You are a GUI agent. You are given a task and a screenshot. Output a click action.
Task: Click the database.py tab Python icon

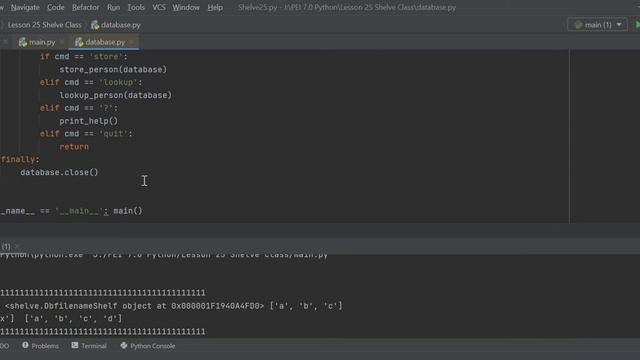coord(79,42)
